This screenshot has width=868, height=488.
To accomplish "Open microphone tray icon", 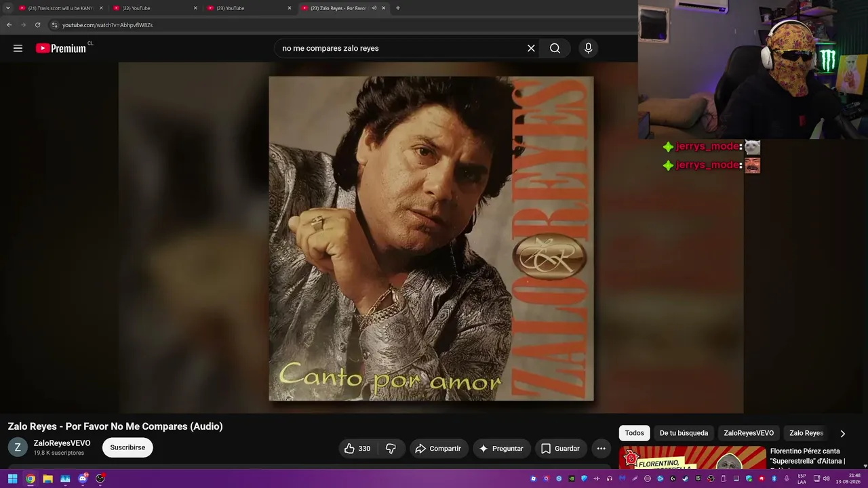I will [x=787, y=479].
